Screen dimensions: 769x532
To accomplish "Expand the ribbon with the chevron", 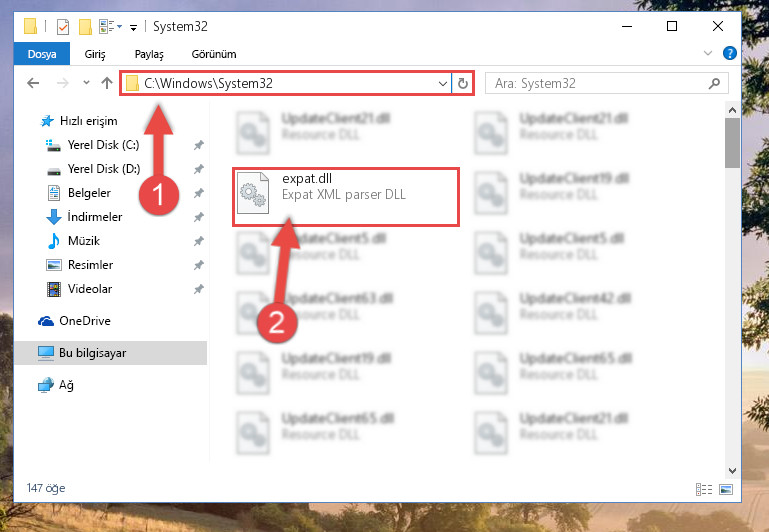I will click(x=708, y=53).
